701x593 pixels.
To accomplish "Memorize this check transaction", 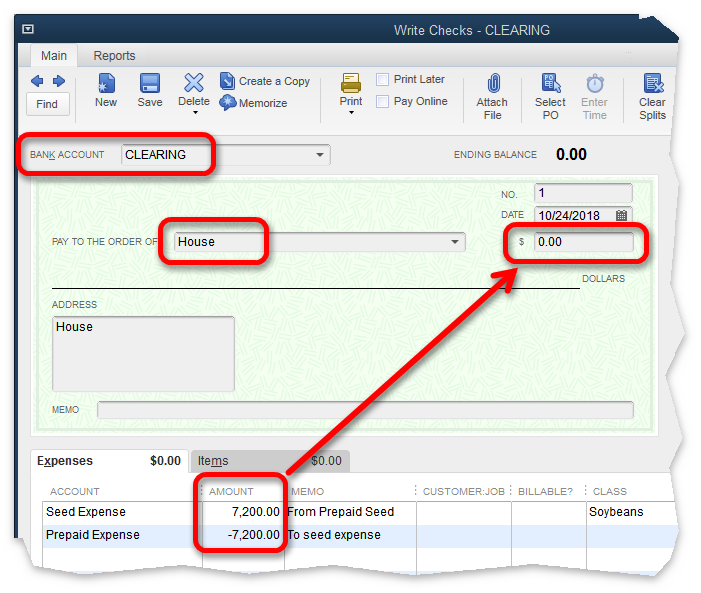I will [253, 103].
